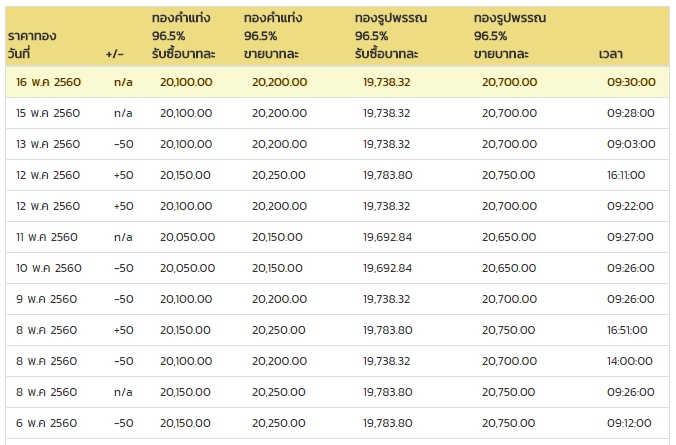Click the 13 พ.ค 2560 date cell
Screen dimensions: 676x445
(x=48, y=144)
